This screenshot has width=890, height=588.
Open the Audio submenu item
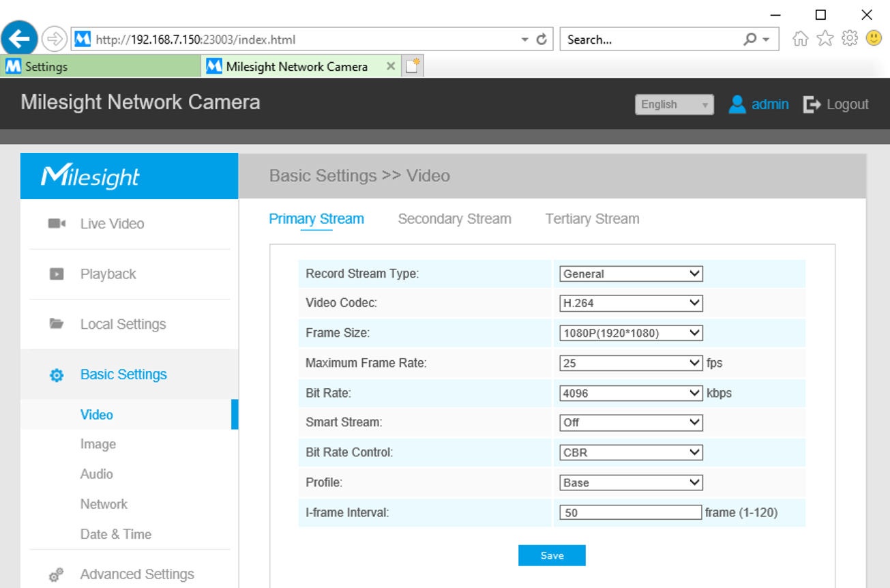[97, 474]
